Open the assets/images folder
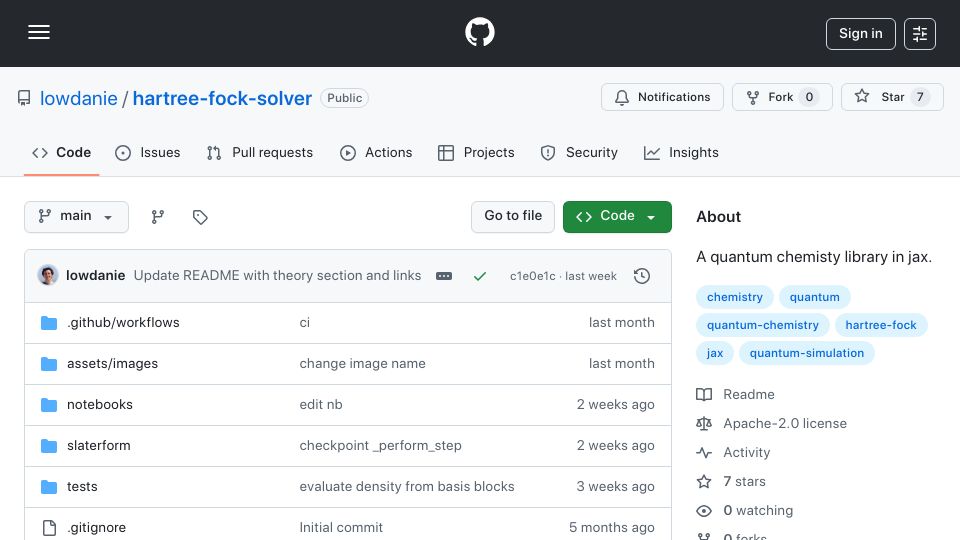This screenshot has height=540, width=960. 112,364
